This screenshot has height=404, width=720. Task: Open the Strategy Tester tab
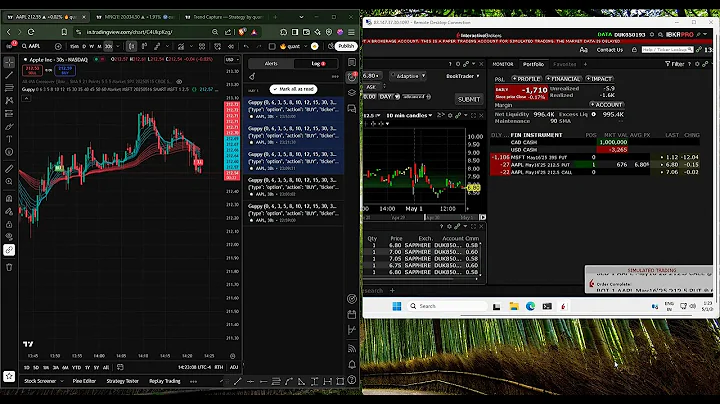coord(123,381)
